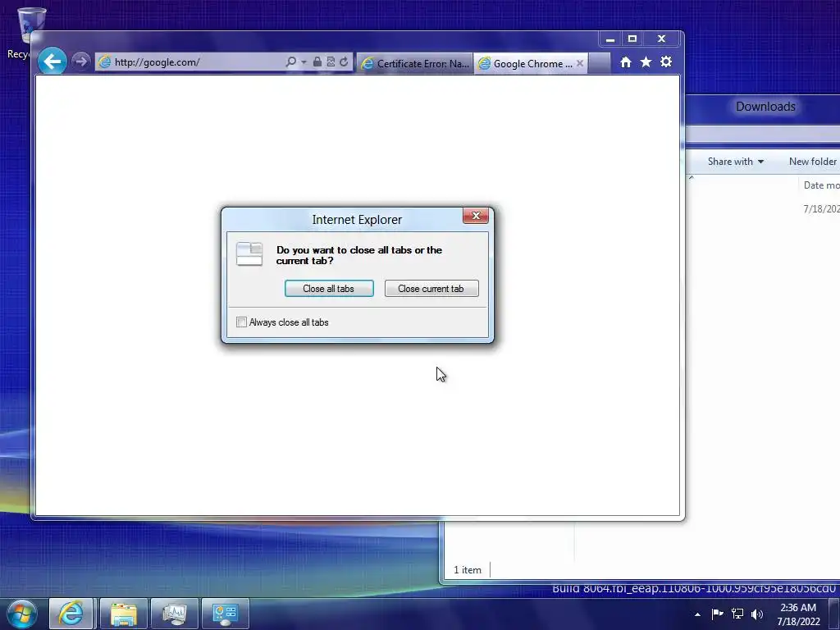
Task: Open the volume speaker tray icon
Action: click(x=757, y=614)
